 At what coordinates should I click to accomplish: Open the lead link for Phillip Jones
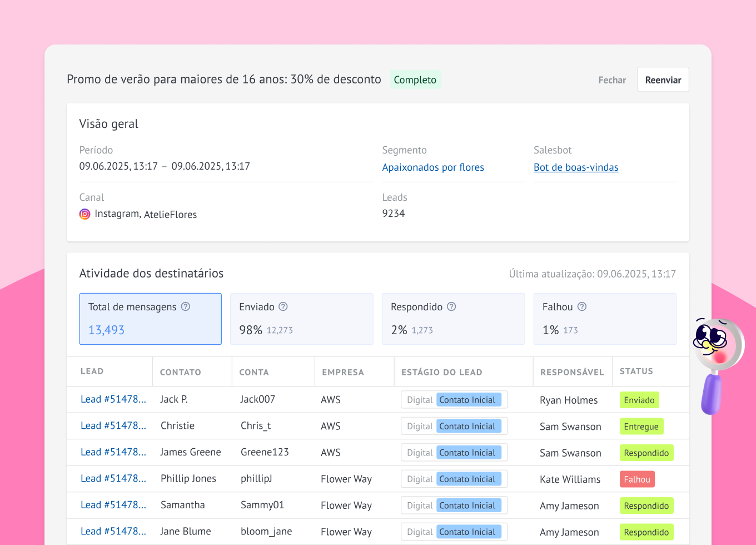(113, 478)
